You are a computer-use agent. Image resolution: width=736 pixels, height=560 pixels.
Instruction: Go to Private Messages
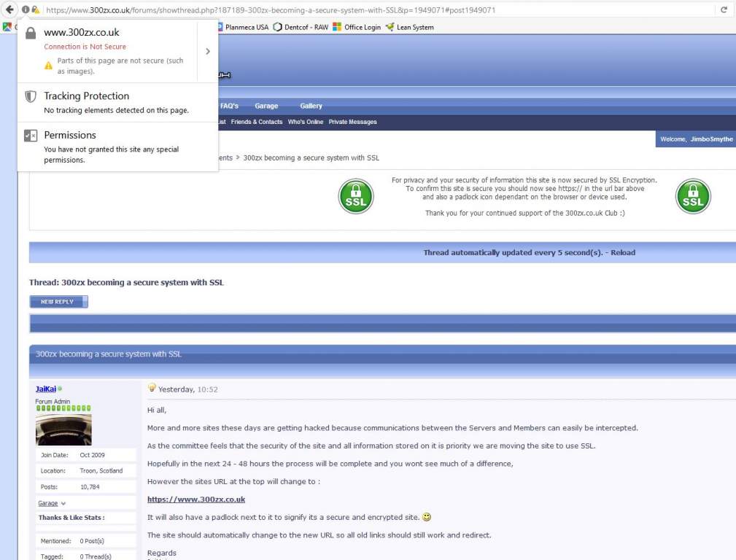coord(352,122)
